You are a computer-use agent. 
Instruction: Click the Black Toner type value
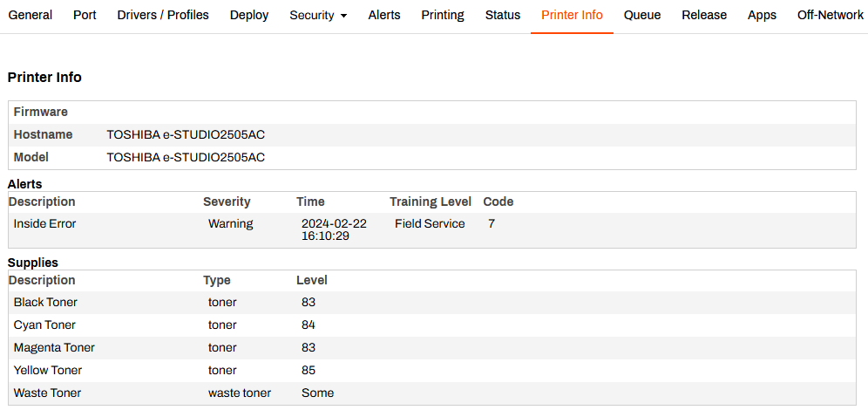(x=222, y=303)
